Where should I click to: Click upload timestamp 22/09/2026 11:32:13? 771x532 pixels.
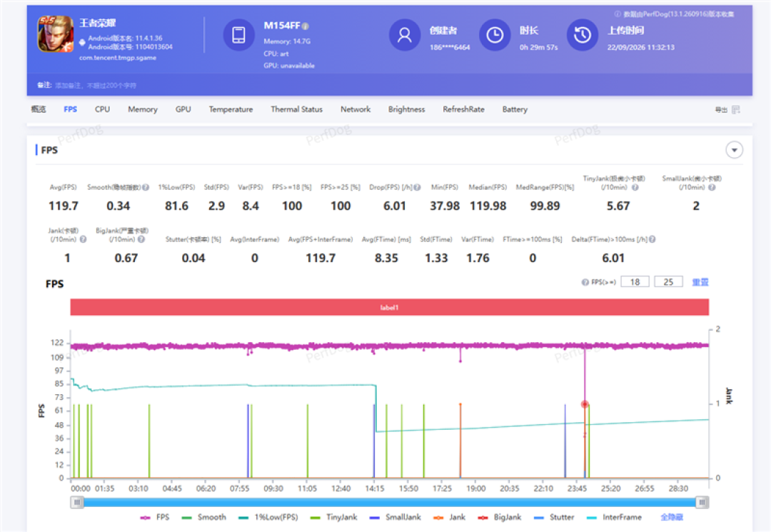click(640, 48)
